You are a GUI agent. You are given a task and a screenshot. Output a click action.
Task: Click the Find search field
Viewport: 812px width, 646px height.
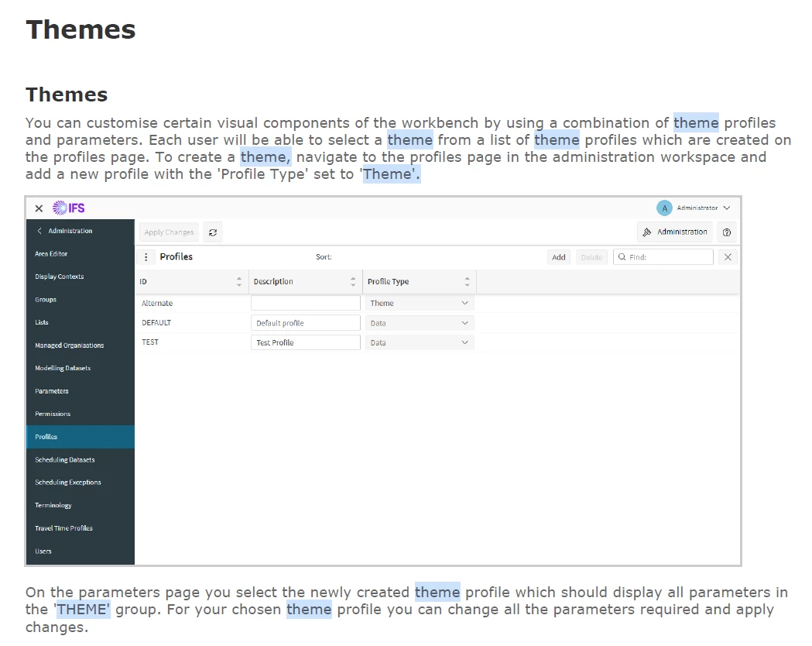click(x=663, y=257)
